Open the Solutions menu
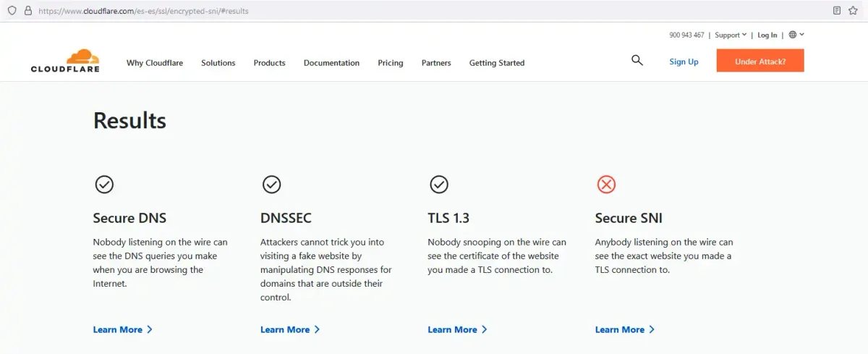 [218, 63]
